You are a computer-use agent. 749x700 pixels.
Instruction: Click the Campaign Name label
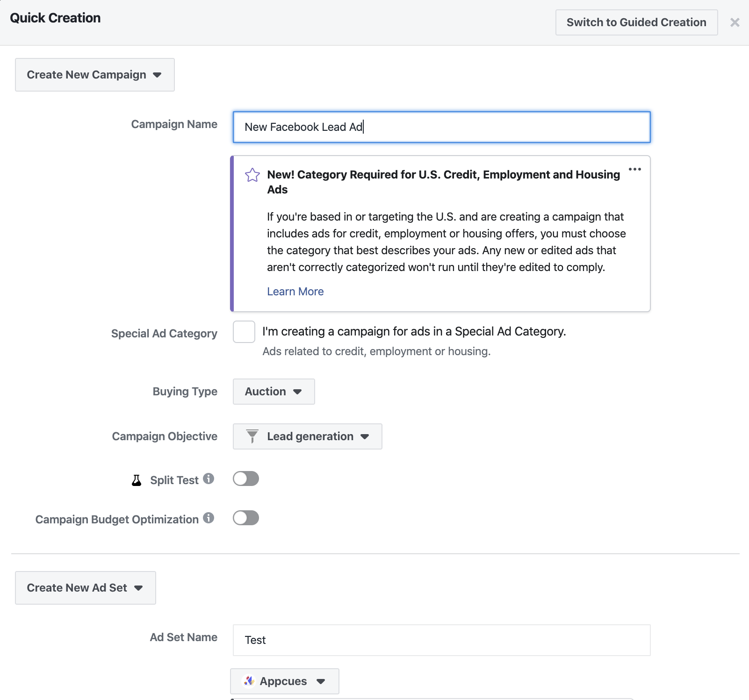(174, 124)
